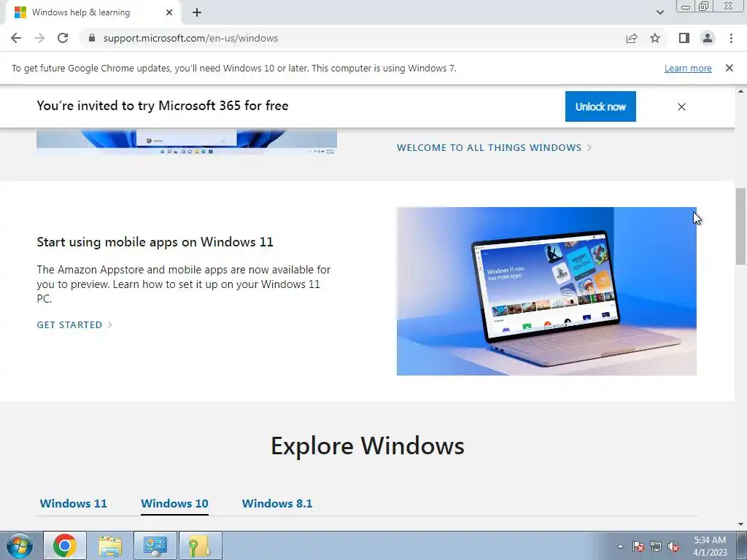This screenshot has width=747, height=560.
Task: Open Action Center flag icon
Action: [x=638, y=546]
